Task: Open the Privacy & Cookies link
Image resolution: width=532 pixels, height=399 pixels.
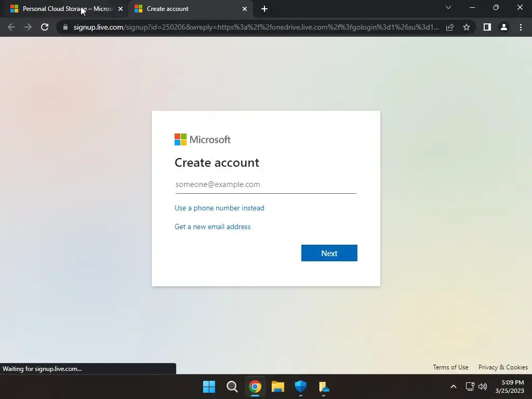Action: click(x=503, y=367)
